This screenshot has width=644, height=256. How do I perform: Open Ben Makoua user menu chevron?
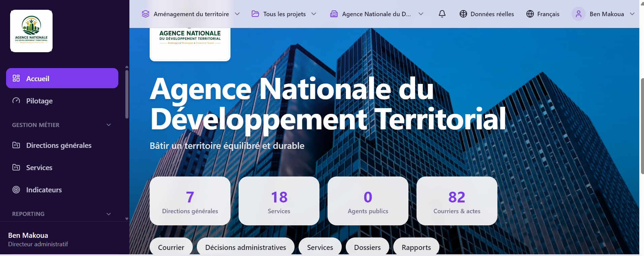pos(632,14)
